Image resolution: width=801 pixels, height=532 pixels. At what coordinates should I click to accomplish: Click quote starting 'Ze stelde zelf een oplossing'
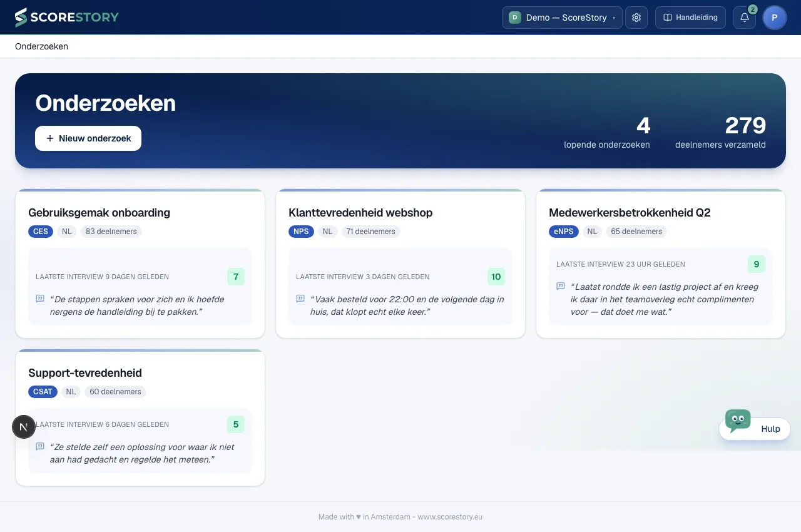142,453
